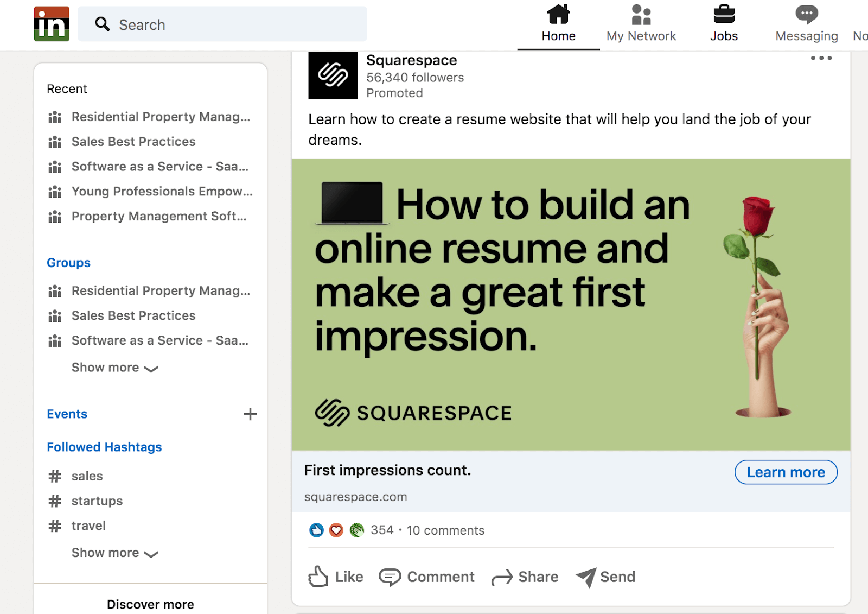Click the Share arrow icon

click(x=503, y=577)
